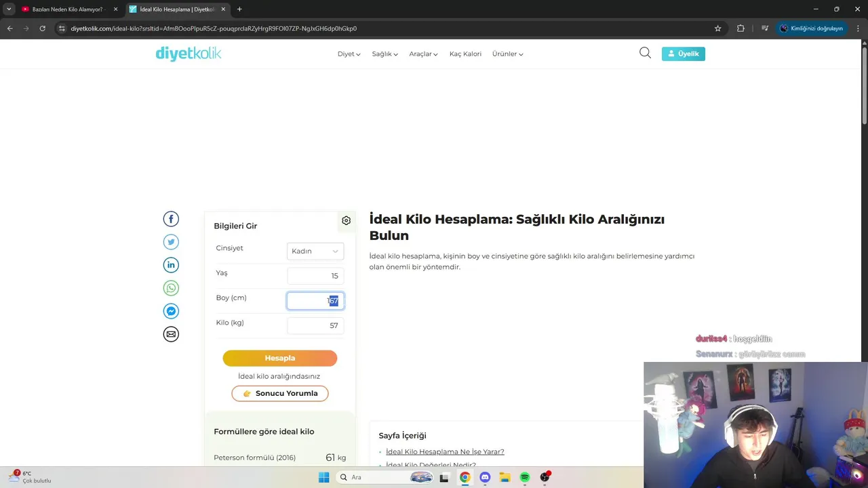Click the browser address bar URL
Screen dimensions: 868x488
(214, 28)
